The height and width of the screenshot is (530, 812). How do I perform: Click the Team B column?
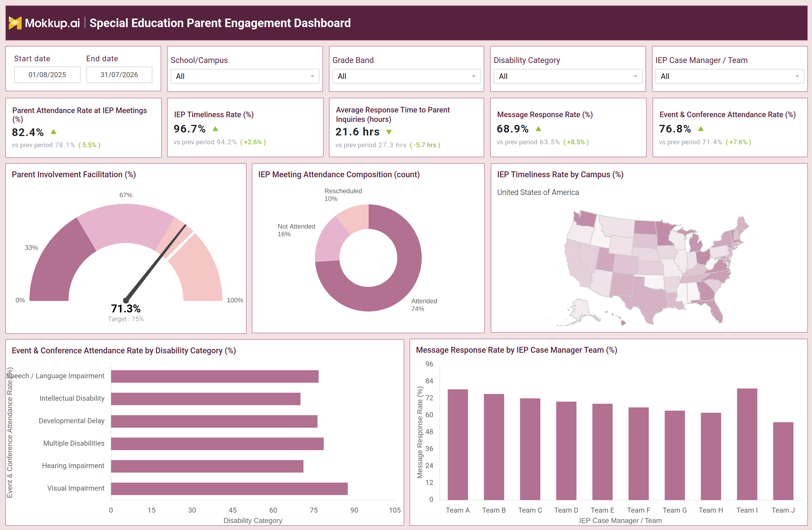494,447
